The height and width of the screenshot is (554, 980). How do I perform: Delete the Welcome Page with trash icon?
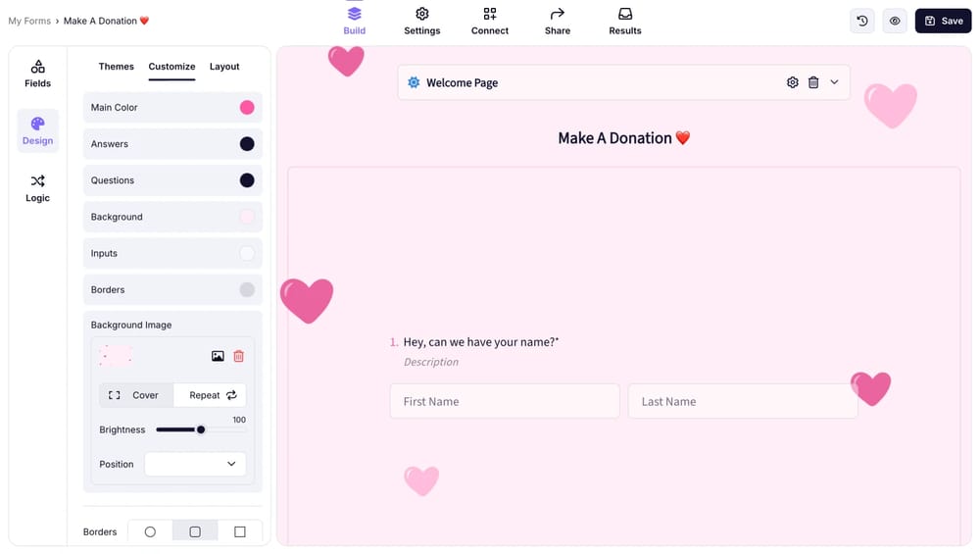[x=813, y=82]
